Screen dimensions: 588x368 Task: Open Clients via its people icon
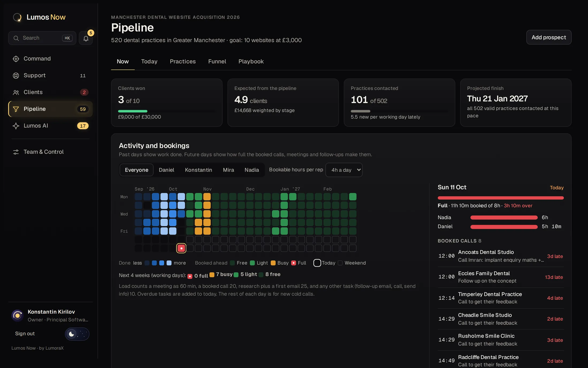[x=16, y=92]
